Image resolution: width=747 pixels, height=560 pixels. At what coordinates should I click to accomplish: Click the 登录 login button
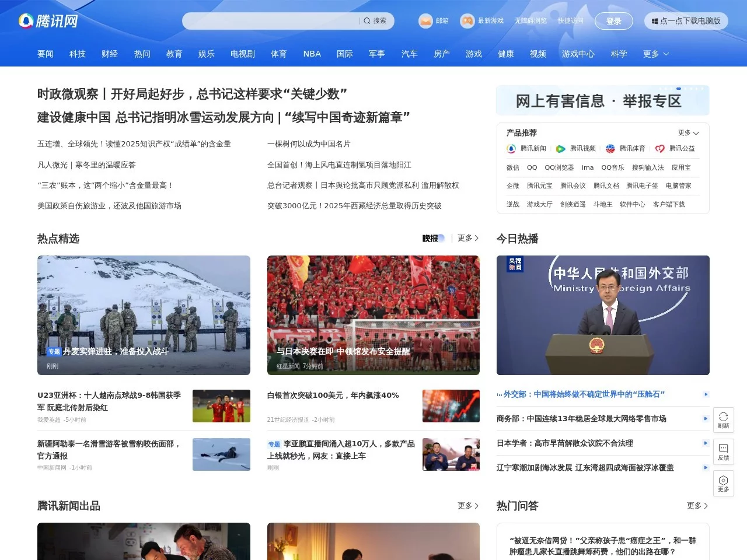pos(614,20)
